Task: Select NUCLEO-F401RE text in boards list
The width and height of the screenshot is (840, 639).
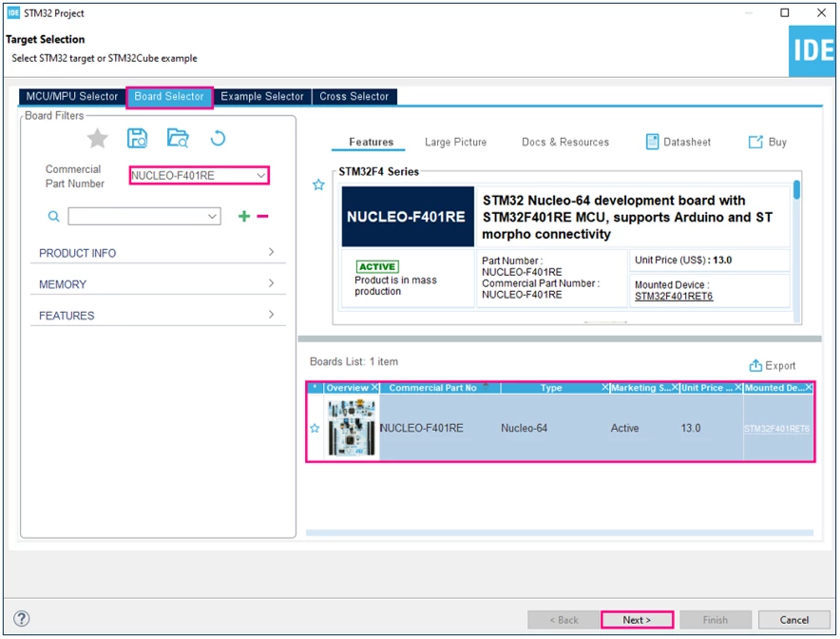Action: [422, 428]
